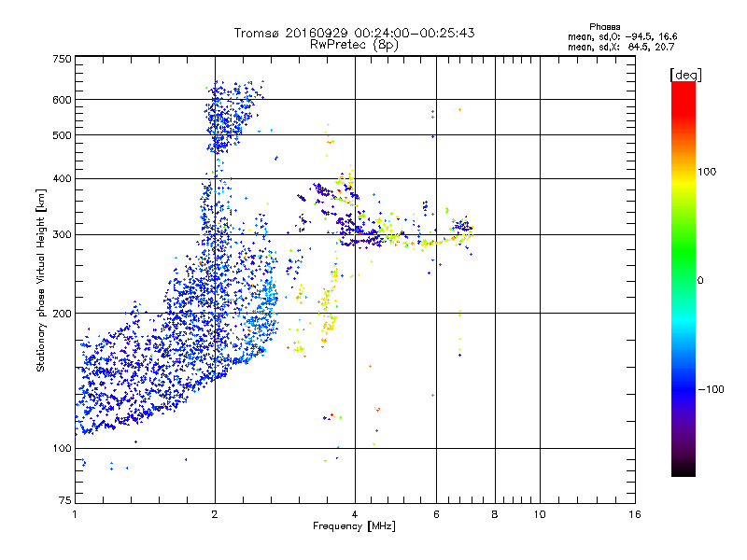Viewport: 747px width, 560px height.
Task: Select the 'RwPretec (8p)' subtitle text
Action: (354, 45)
